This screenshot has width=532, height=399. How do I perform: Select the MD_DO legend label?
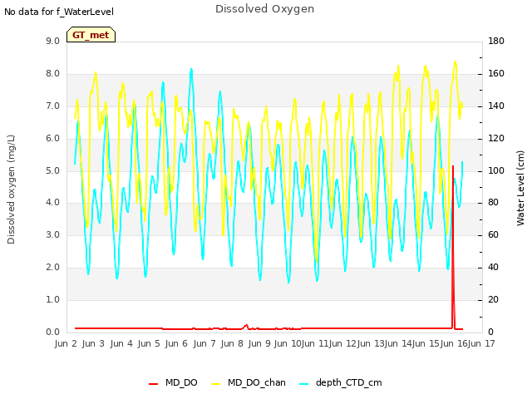tap(181, 382)
